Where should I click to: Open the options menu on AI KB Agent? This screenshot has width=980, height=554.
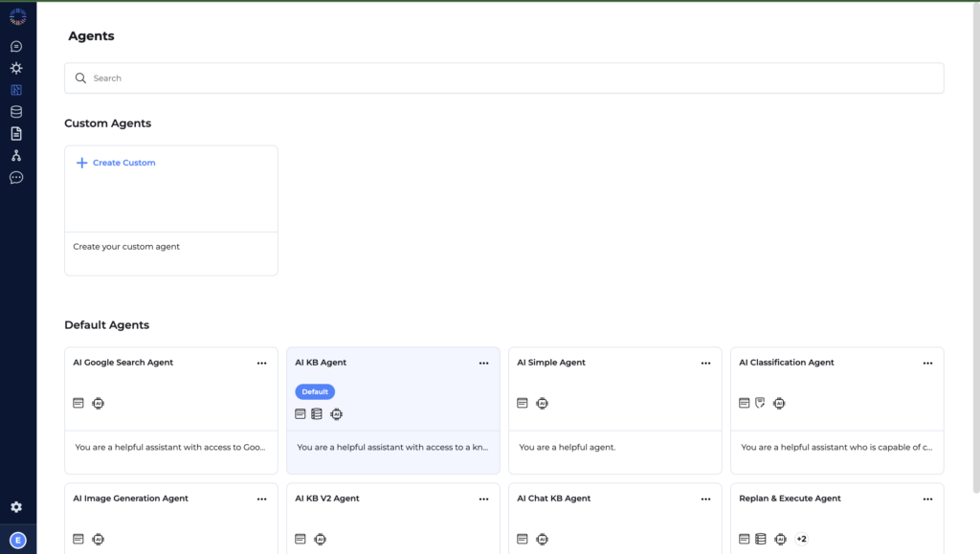(484, 363)
